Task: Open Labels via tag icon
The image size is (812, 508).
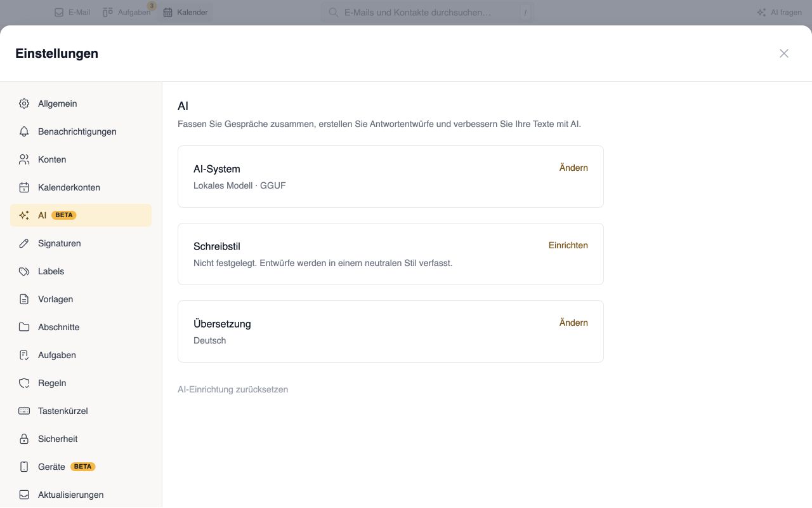Action: [x=24, y=271]
